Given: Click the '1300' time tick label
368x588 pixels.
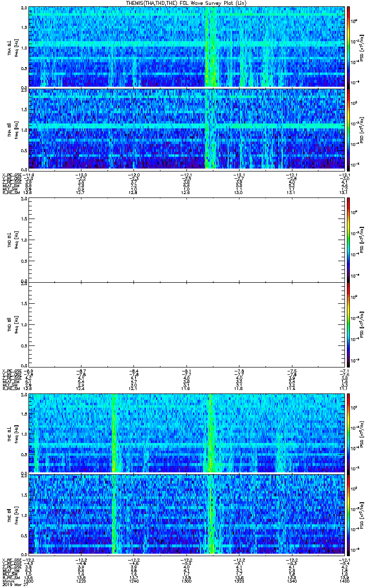Looking at the screenshot, I should (x=186, y=581).
